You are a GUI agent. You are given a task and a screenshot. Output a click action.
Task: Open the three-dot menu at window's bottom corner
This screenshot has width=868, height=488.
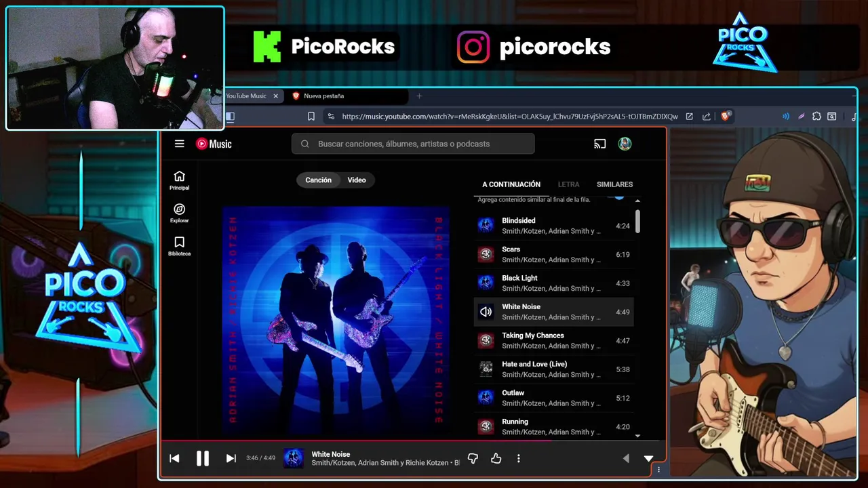coord(658,470)
